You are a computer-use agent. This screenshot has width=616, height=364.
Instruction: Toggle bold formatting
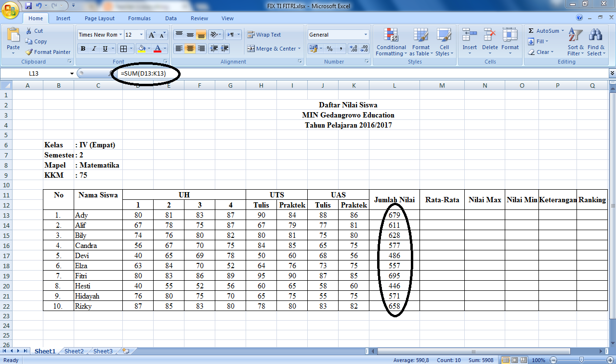(x=83, y=48)
